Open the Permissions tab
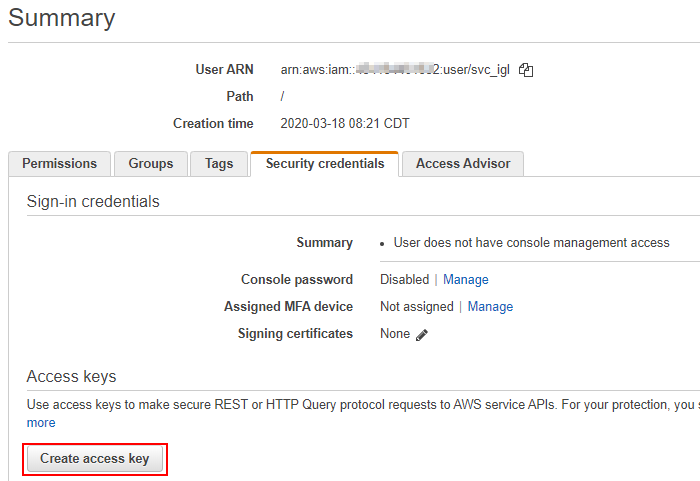Image resolution: width=700 pixels, height=481 pixels. [x=60, y=164]
